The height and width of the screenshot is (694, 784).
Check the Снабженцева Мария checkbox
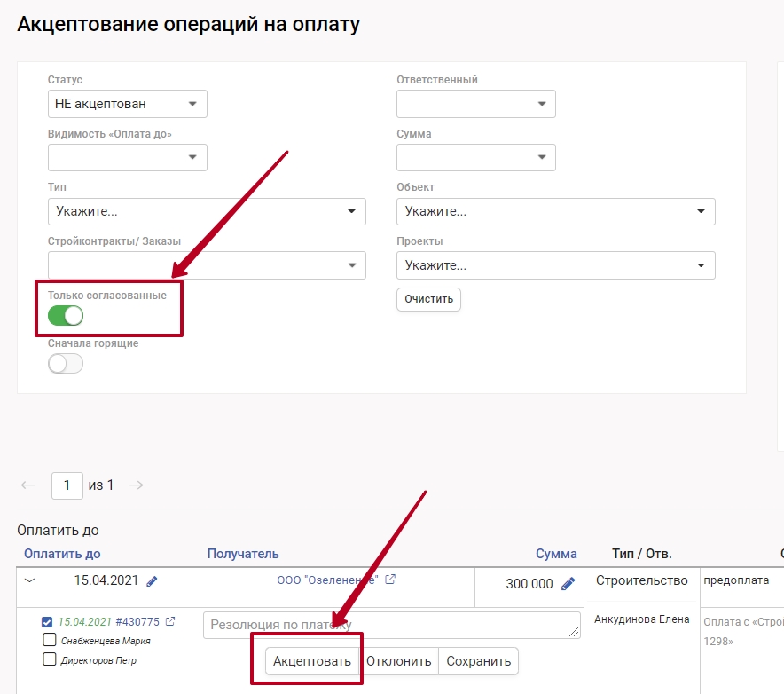click(50, 640)
